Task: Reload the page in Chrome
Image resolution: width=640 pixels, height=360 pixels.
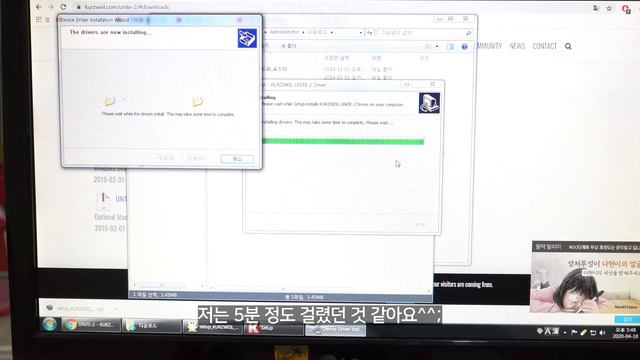Action: tap(63, 7)
